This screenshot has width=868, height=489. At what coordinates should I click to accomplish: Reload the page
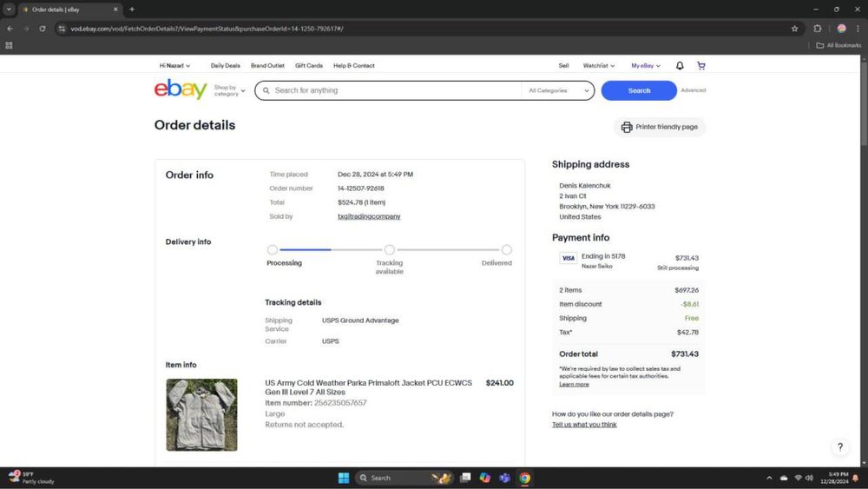tap(42, 29)
